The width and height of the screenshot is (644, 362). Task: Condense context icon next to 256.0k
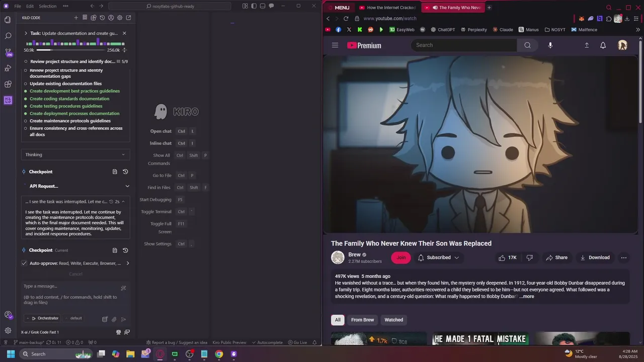(x=124, y=50)
